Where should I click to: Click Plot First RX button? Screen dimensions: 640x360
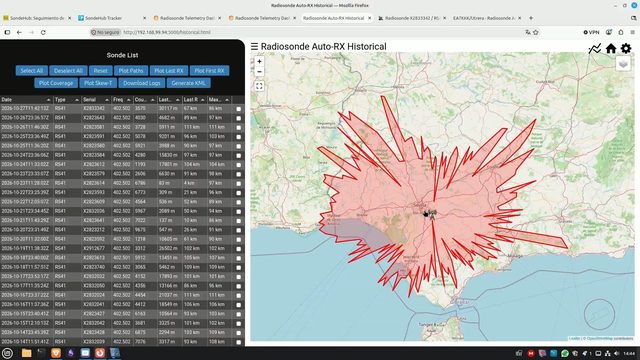[x=209, y=71]
